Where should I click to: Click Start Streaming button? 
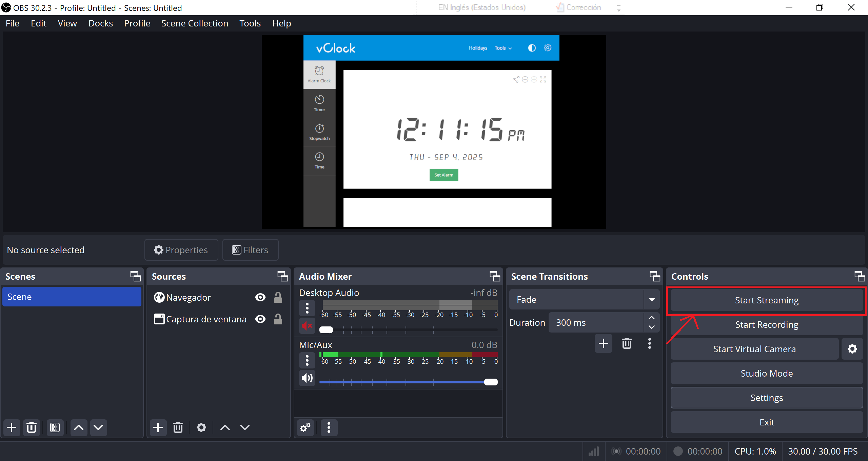(767, 300)
